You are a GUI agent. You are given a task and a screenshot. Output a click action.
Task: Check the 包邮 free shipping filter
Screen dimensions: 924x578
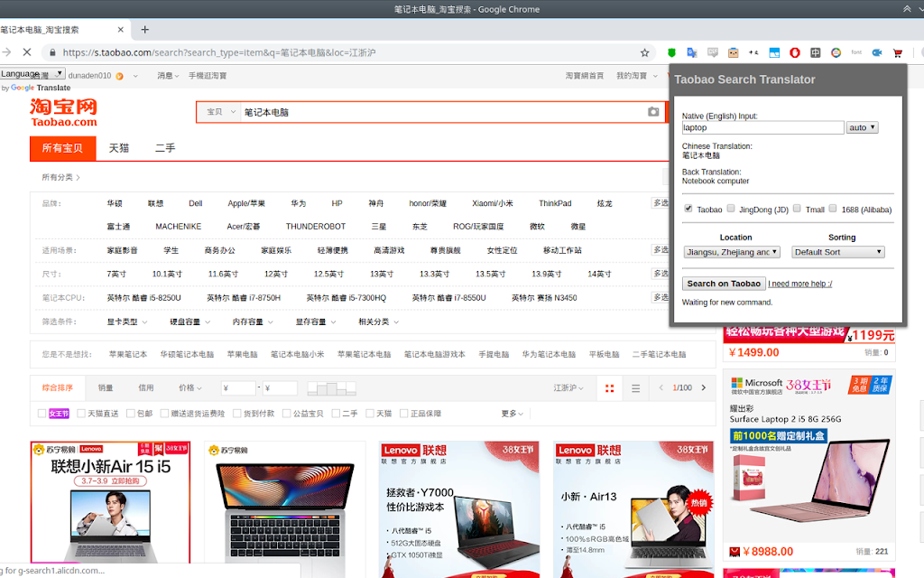[131, 414]
